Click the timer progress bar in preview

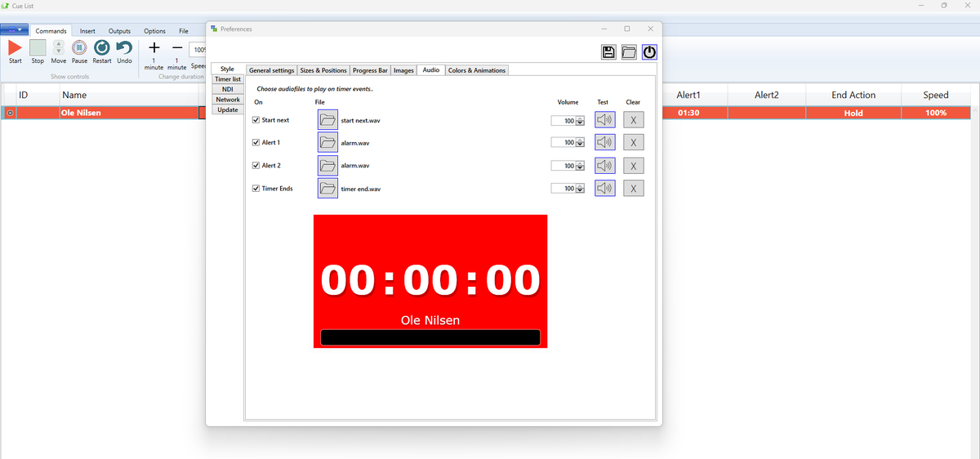pyautogui.click(x=430, y=337)
